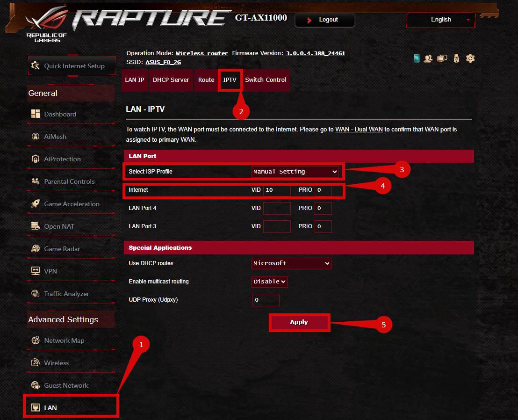Open AiProtection in the sidebar
This screenshot has width=518, height=420.
point(62,159)
